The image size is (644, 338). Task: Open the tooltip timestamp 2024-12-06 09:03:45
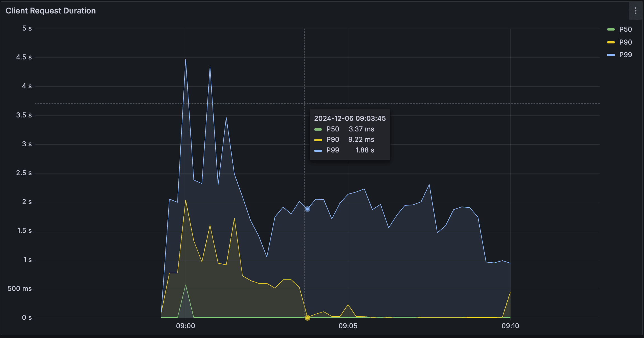(350, 119)
